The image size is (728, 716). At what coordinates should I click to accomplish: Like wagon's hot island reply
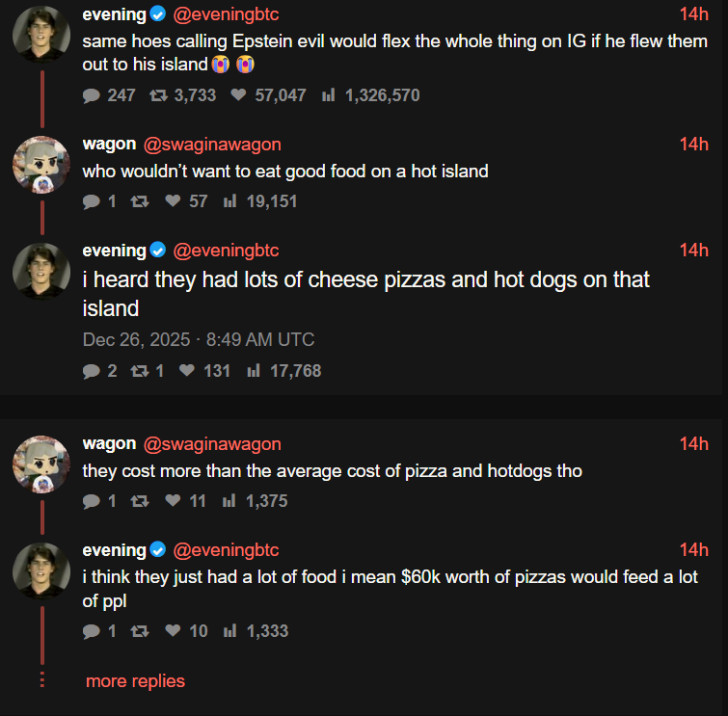coord(174,201)
